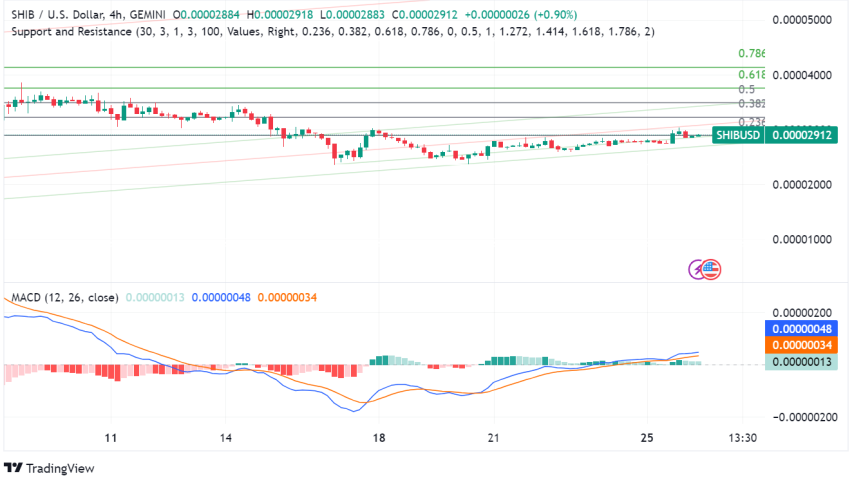Click the green SHIBUSD symbol label

click(x=737, y=134)
